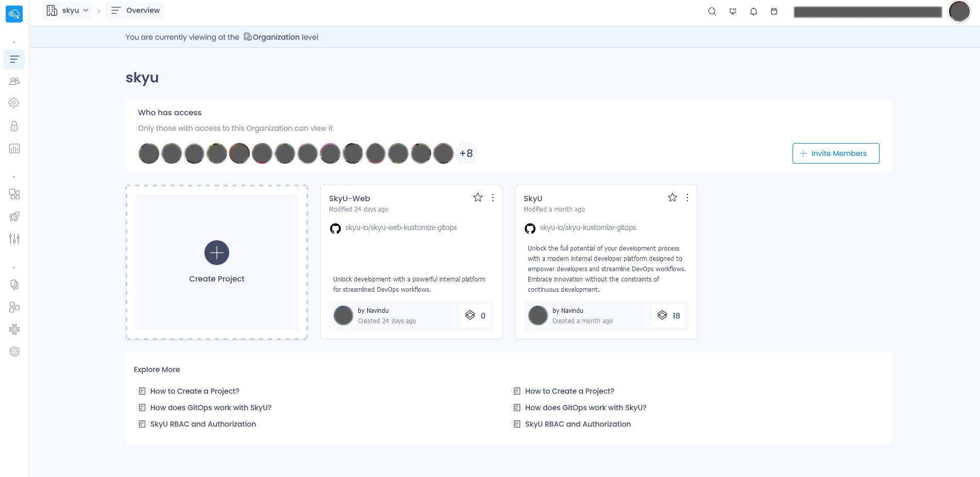980x477 pixels.
Task: Open the dashboard grid sidebar icon
Action: [x=14, y=194]
